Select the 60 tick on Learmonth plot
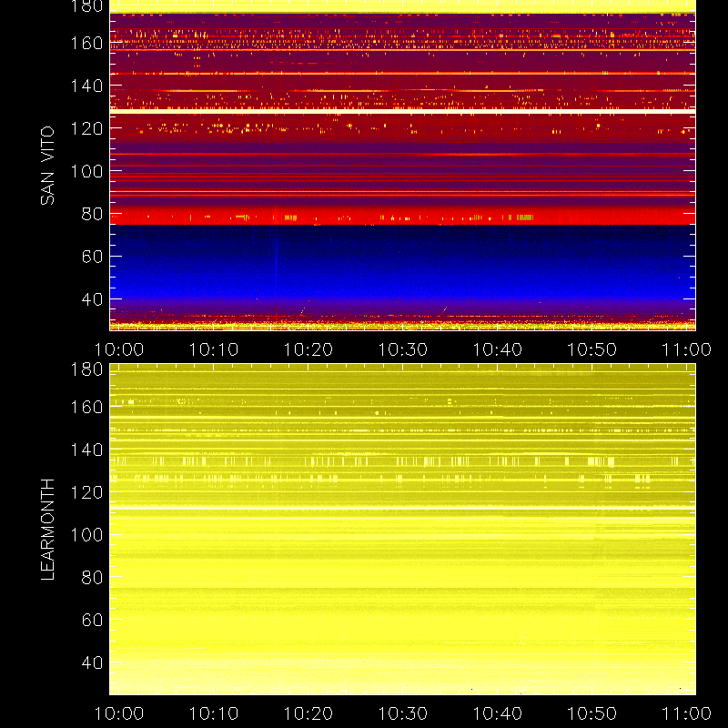This screenshot has width=728, height=728. (92, 620)
